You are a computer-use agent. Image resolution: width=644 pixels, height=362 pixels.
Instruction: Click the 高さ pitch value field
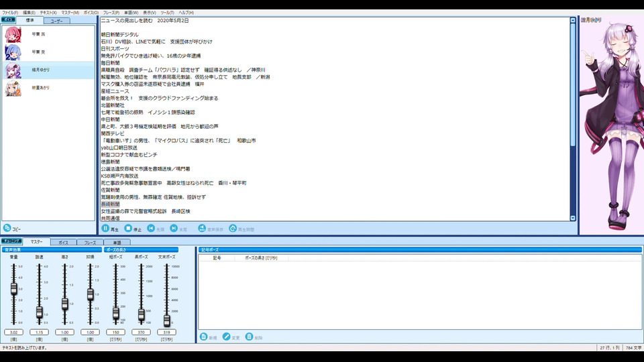[65, 332]
